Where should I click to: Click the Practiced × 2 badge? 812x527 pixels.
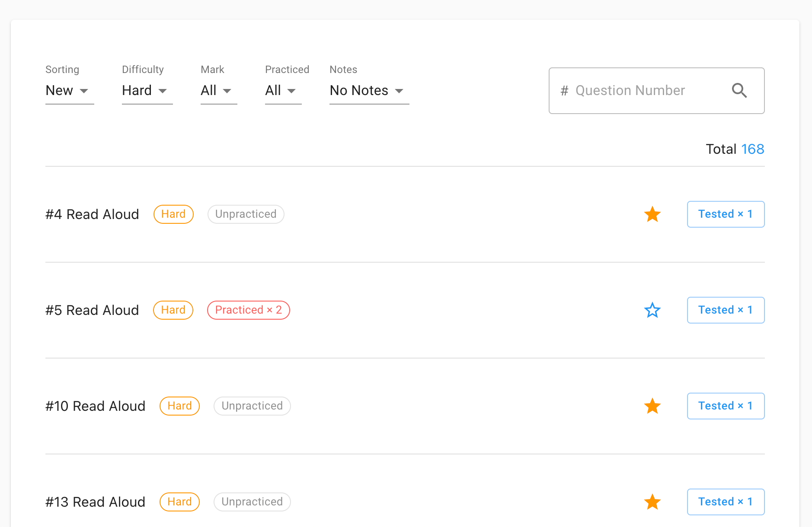(x=248, y=310)
